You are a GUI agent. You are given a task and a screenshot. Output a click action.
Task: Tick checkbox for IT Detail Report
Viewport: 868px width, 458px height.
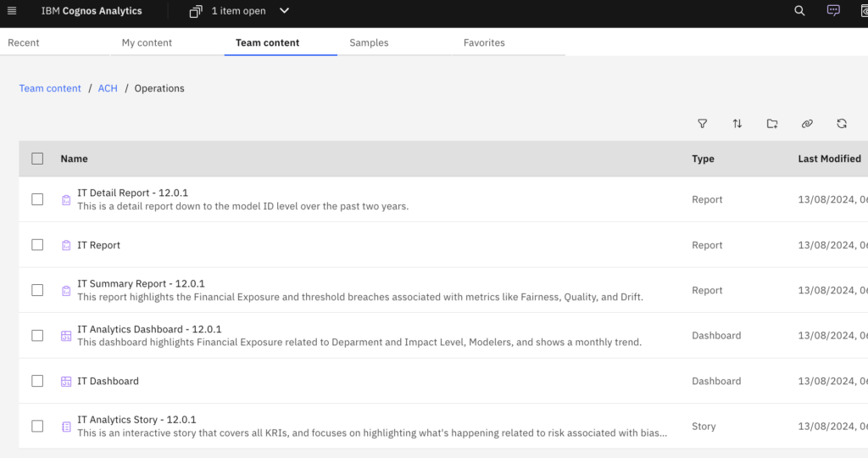[37, 199]
